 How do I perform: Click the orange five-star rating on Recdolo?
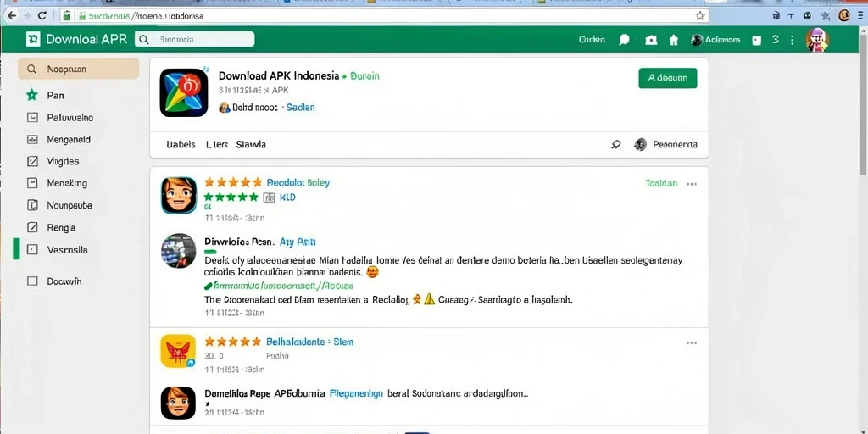[x=232, y=182]
